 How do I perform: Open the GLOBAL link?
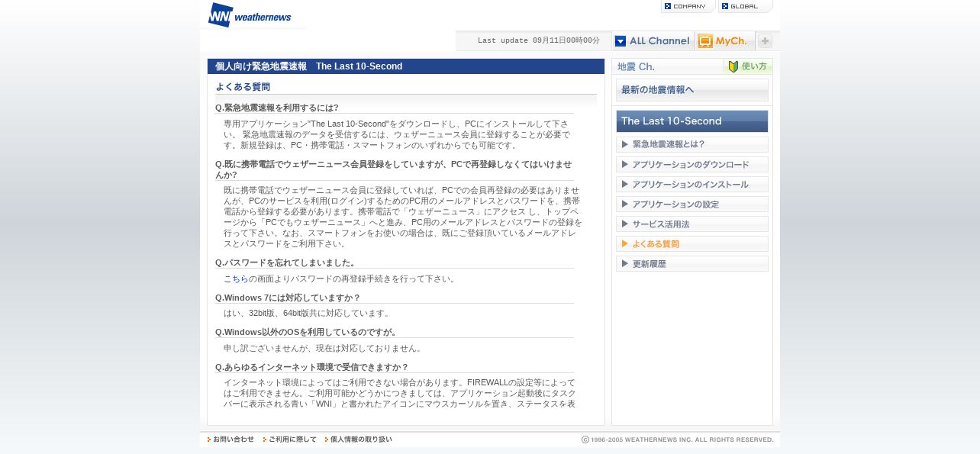coord(745,6)
